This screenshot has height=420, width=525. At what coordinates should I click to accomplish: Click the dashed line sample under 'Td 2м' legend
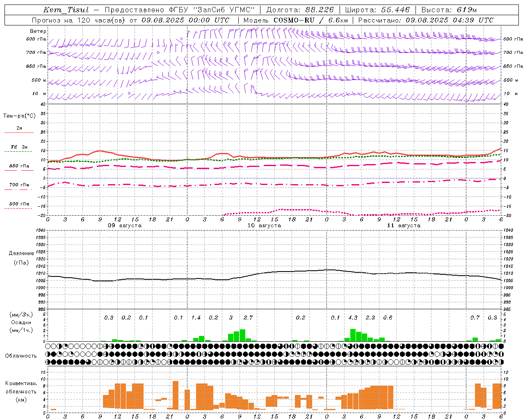click(x=18, y=151)
